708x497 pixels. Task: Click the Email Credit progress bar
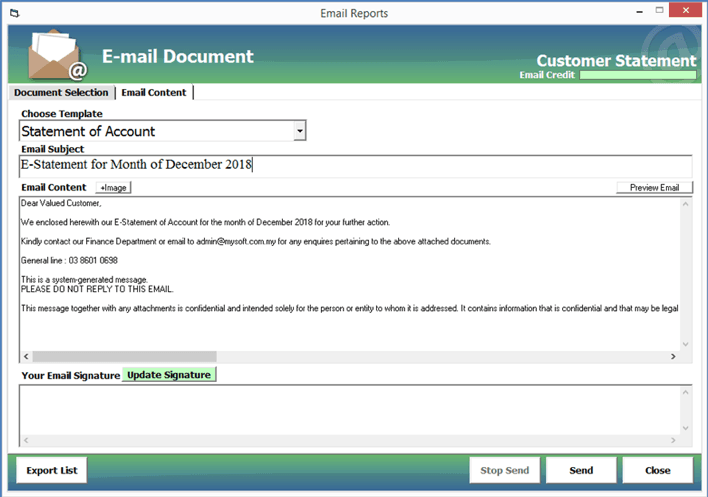coord(638,75)
